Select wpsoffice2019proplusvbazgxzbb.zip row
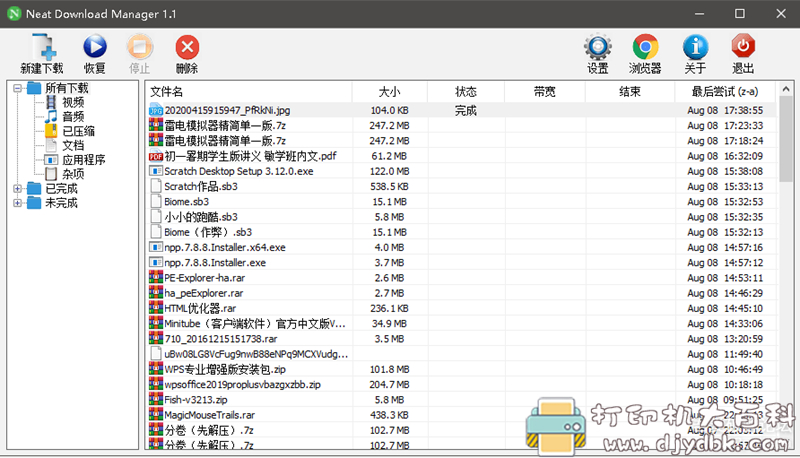Viewport: 800px width, 458px height. pos(462,385)
